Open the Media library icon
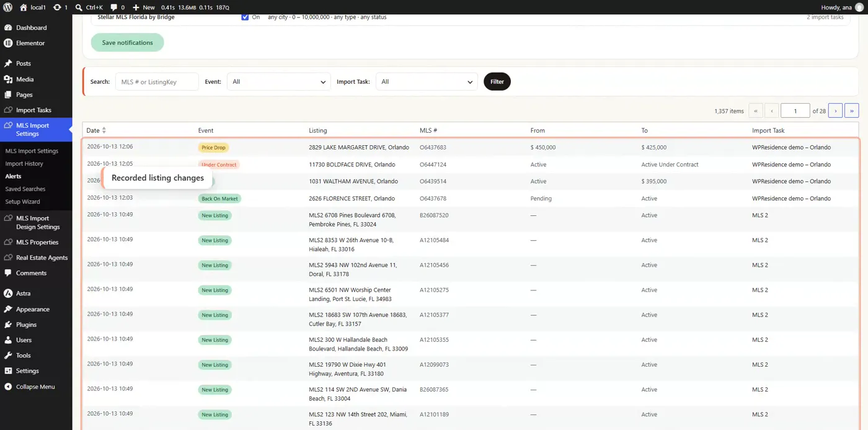 pyautogui.click(x=8, y=79)
